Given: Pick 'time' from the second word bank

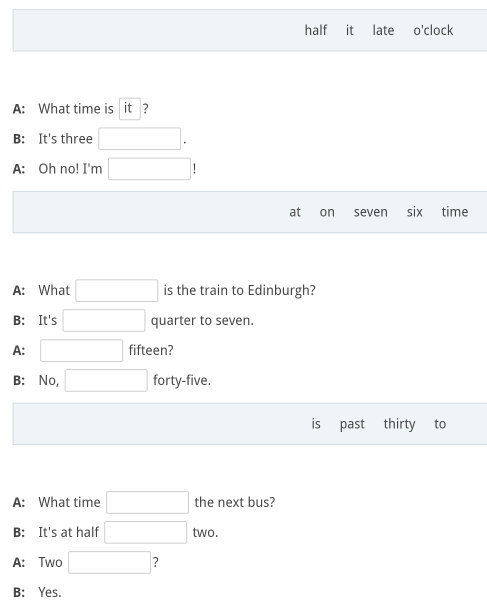Looking at the screenshot, I should pos(455,212).
